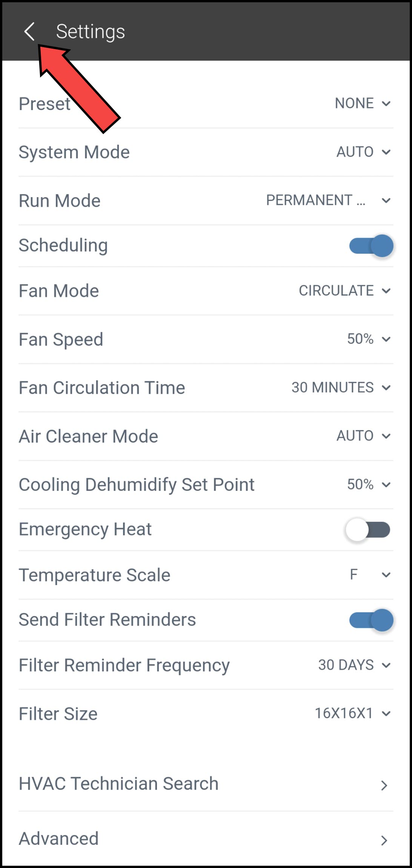Tap the Advanced row chevron arrow

tap(384, 840)
